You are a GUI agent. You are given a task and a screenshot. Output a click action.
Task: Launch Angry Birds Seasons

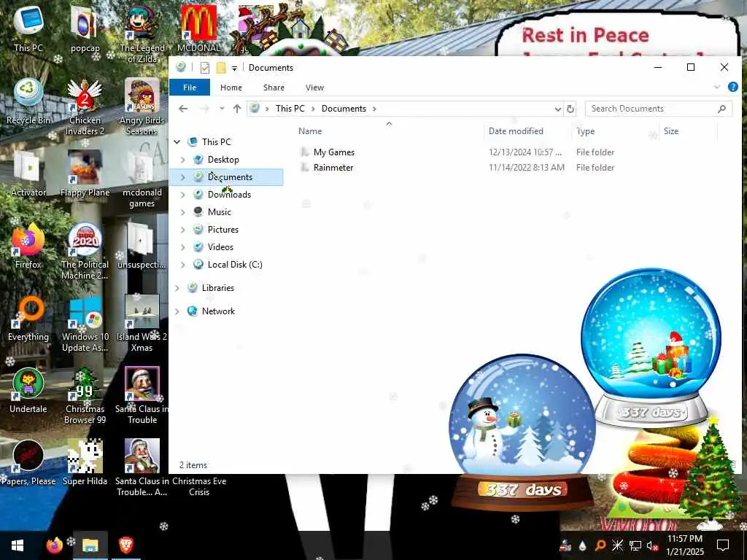[142, 106]
